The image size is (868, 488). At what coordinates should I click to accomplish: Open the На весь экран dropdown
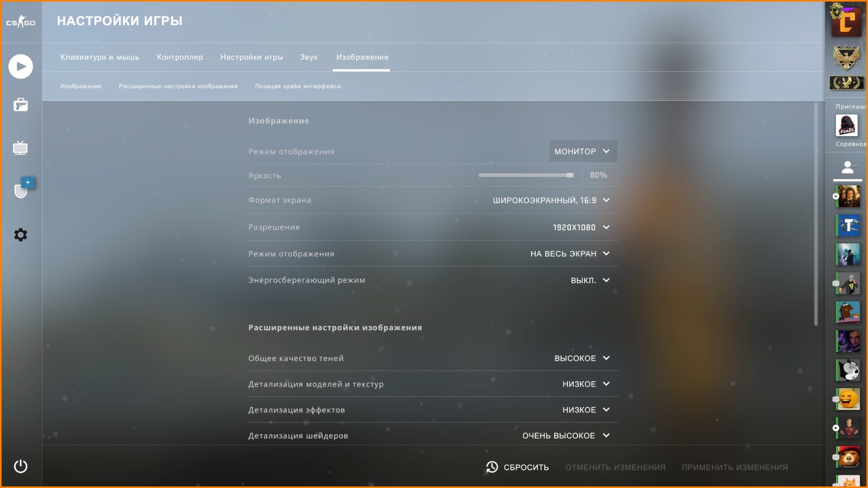pyautogui.click(x=570, y=254)
